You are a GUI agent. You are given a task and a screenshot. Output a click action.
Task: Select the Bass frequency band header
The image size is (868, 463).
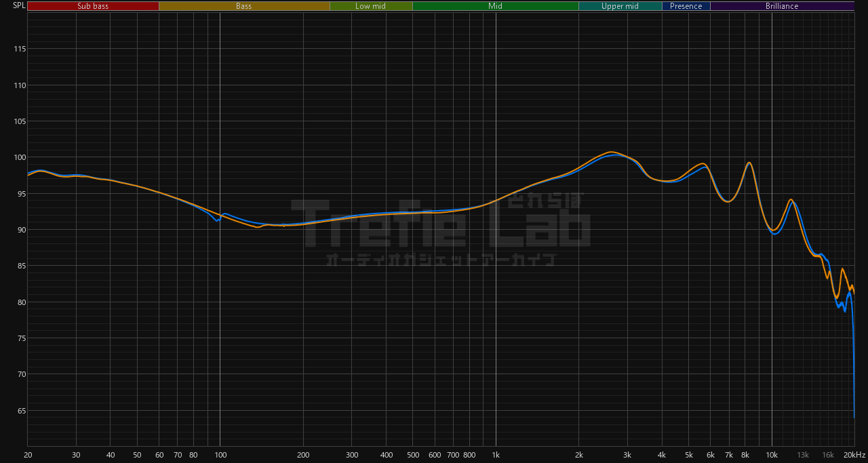(x=244, y=6)
